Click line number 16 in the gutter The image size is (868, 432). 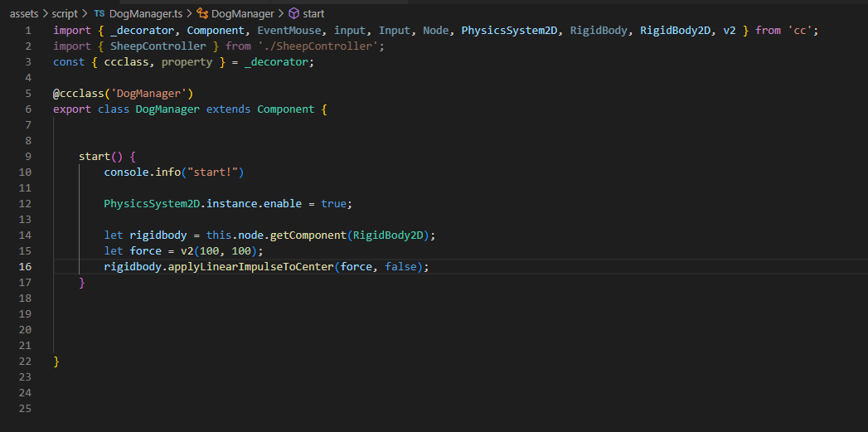point(26,266)
